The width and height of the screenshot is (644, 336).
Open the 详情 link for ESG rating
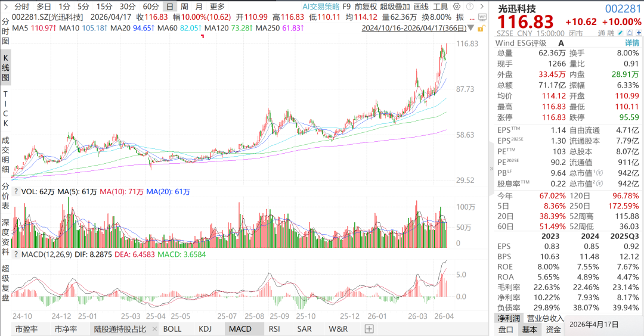(631, 43)
